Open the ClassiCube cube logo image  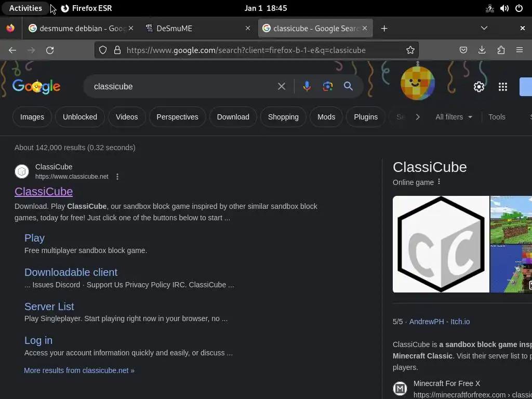coord(441,244)
